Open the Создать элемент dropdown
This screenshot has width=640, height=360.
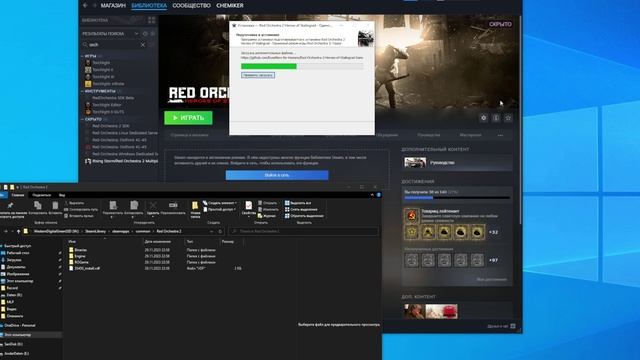[x=220, y=203]
